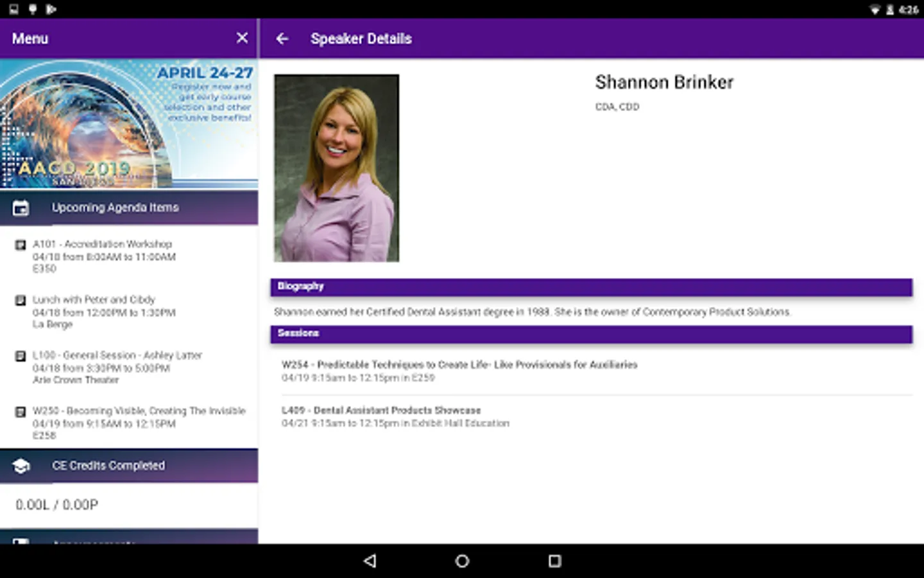This screenshot has height=578, width=924.
Task: Click the agenda icon beside W250 Becoming Visible
Action: coord(21,411)
